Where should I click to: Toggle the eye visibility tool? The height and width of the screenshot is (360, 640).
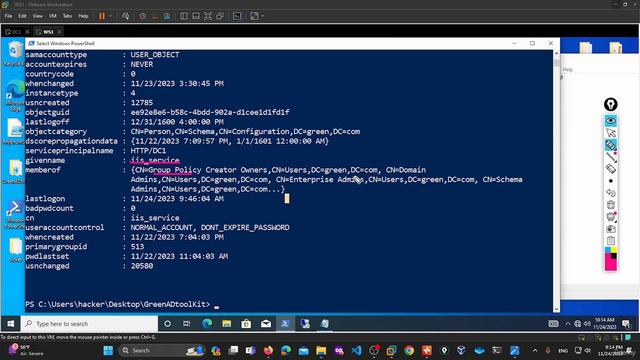coord(611,121)
